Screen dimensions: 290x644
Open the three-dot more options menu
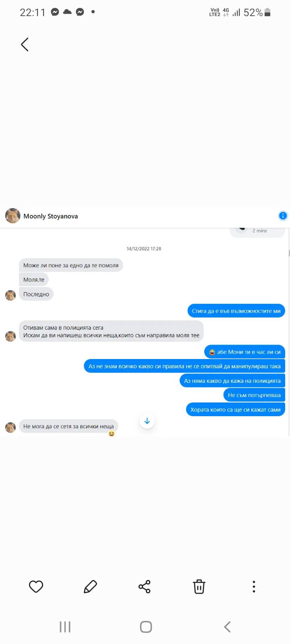pyautogui.click(x=254, y=586)
